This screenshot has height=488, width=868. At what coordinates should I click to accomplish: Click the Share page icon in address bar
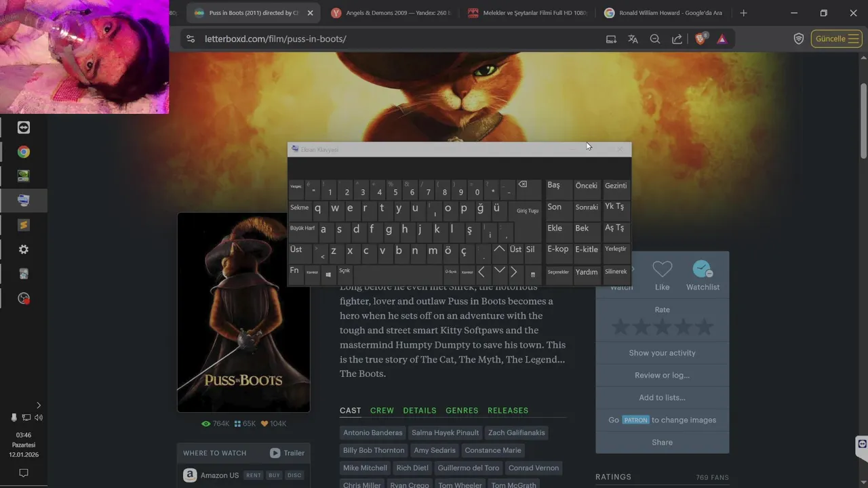tap(677, 39)
